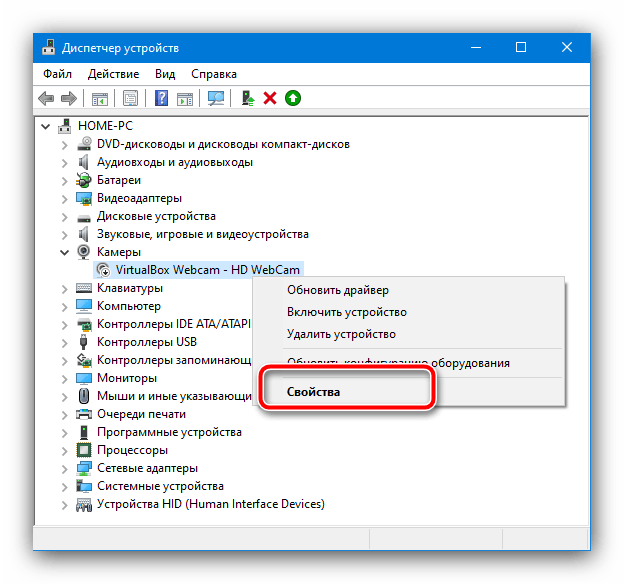The height and width of the screenshot is (584, 624).
Task: Expand the Звуковые, игровые и видеоустройства chevron
Action: pyautogui.click(x=64, y=235)
